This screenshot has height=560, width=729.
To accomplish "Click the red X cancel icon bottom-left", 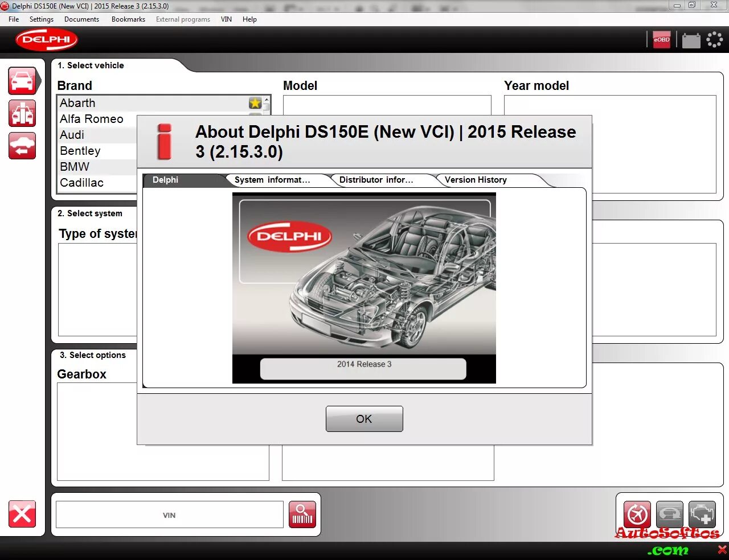I will tap(22, 514).
